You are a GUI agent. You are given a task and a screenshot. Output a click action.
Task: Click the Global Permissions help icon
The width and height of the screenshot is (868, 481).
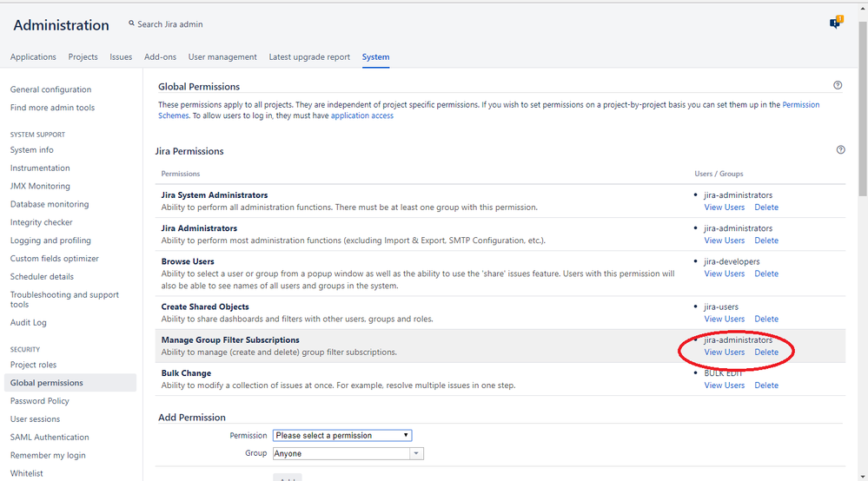coord(838,85)
